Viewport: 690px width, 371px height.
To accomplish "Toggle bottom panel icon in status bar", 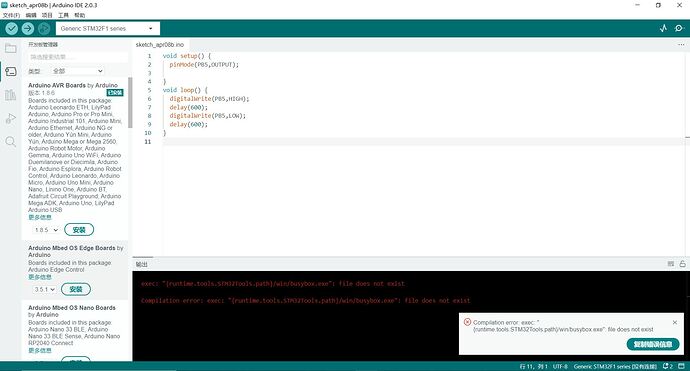I will click(x=682, y=366).
